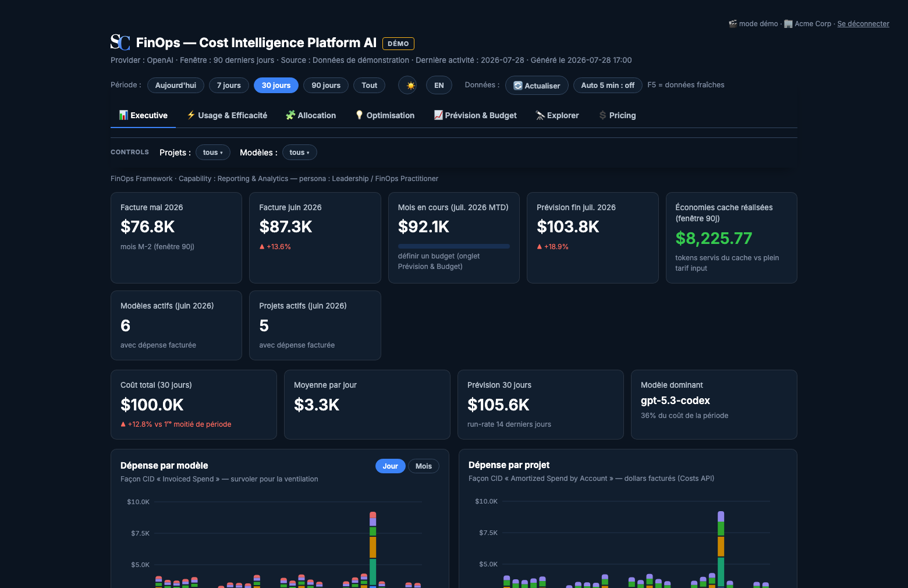Viewport: 908px width, 588px height.
Task: Go to the Allocation tab
Action: click(311, 115)
